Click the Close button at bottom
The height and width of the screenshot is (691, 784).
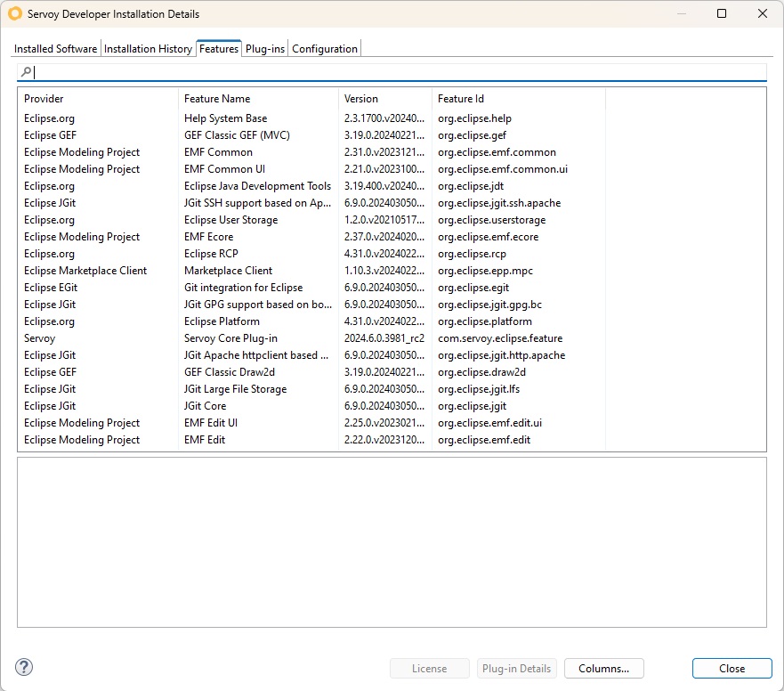point(732,669)
